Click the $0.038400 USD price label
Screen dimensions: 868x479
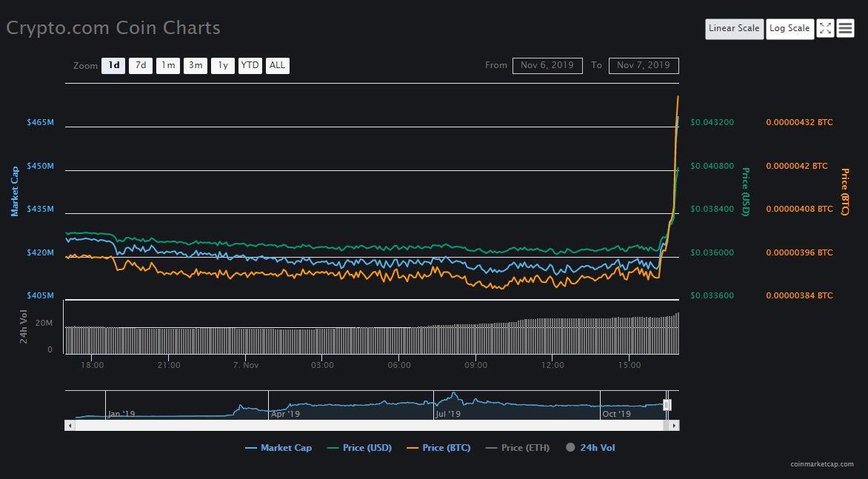pyautogui.click(x=712, y=209)
